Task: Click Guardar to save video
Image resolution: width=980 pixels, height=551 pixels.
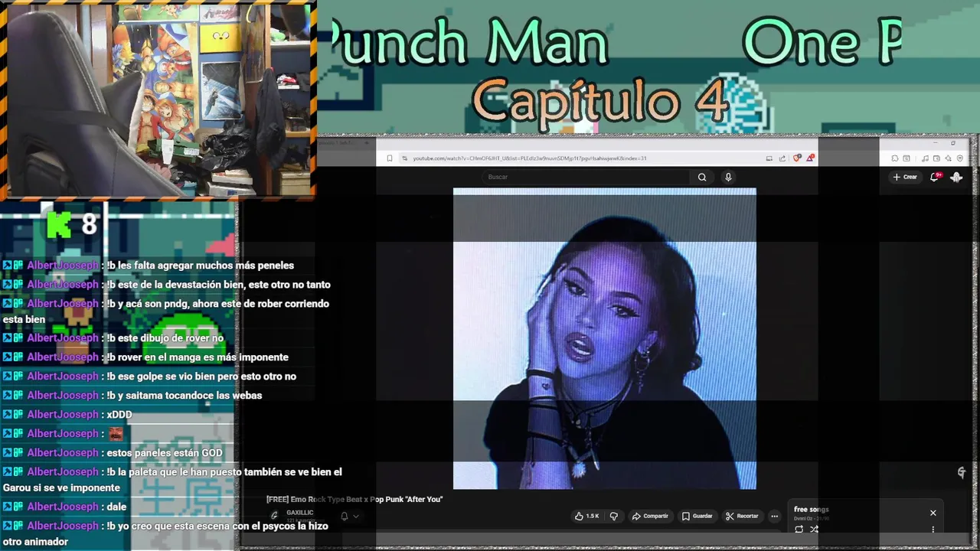Action: [x=697, y=516]
